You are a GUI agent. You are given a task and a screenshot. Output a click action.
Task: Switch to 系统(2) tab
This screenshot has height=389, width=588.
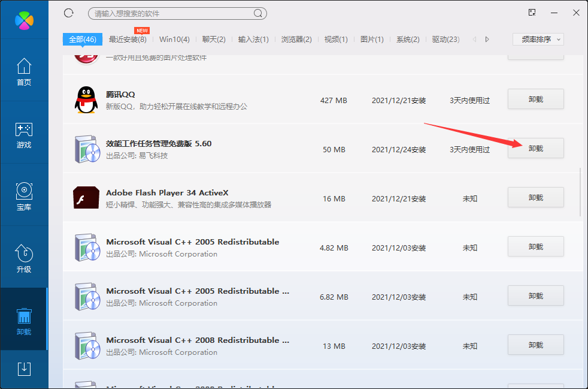click(x=408, y=40)
